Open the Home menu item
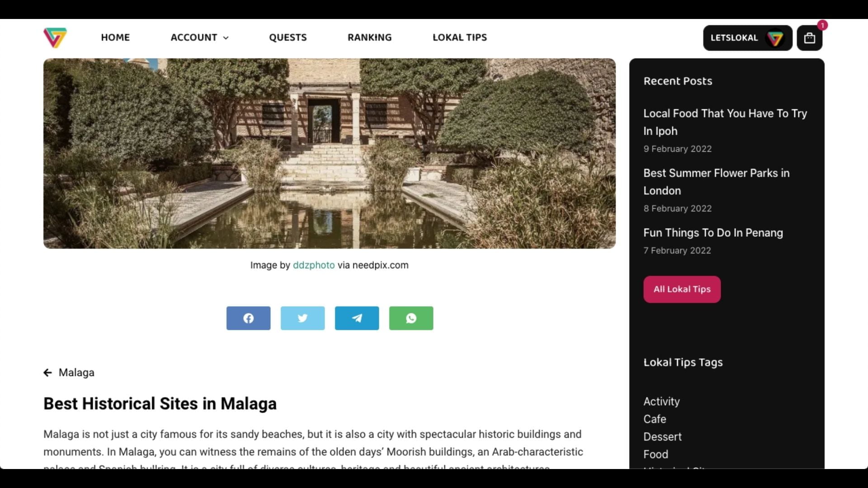This screenshot has width=868, height=488. coord(115,38)
